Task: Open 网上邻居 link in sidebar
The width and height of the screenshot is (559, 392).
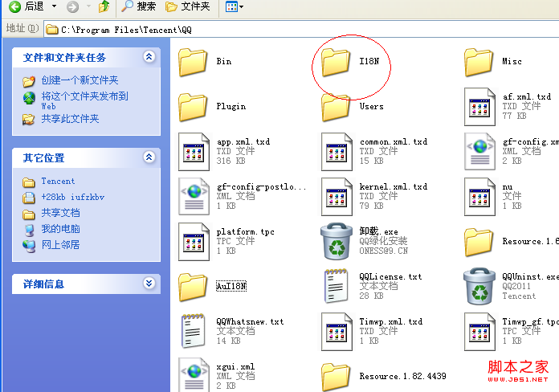Action: point(60,245)
